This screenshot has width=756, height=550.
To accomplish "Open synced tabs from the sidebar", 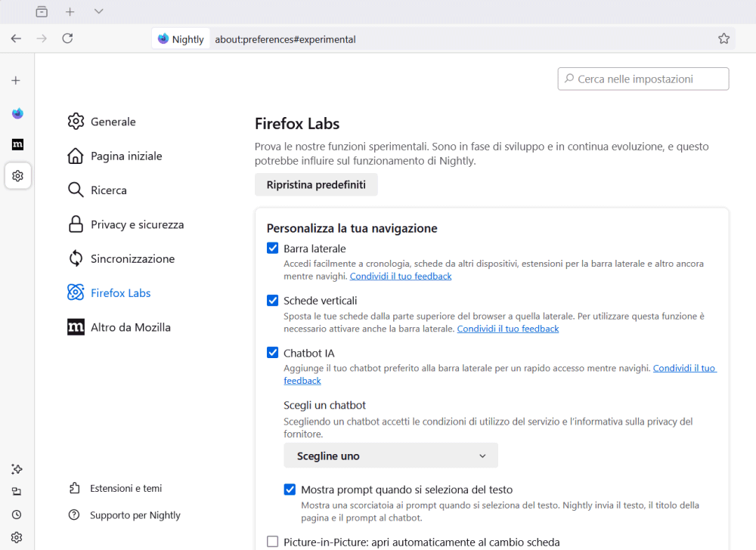I will 17,492.
